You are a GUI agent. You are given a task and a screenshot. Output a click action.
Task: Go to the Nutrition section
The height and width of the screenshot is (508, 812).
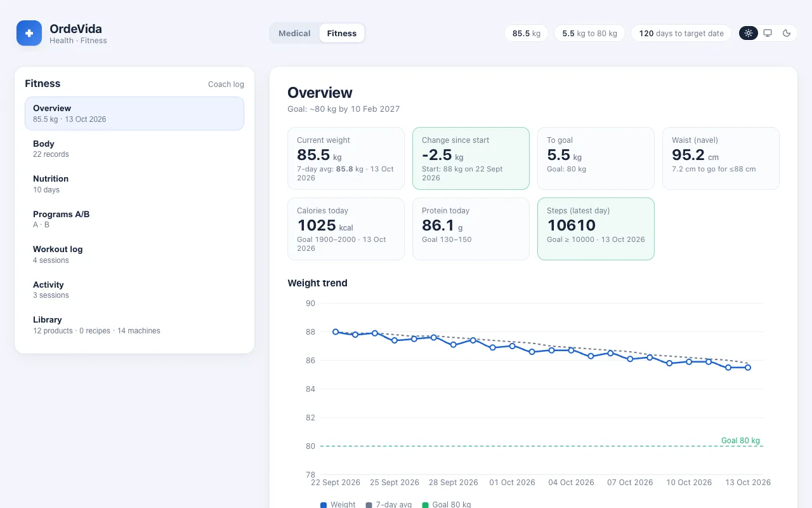[134, 184]
